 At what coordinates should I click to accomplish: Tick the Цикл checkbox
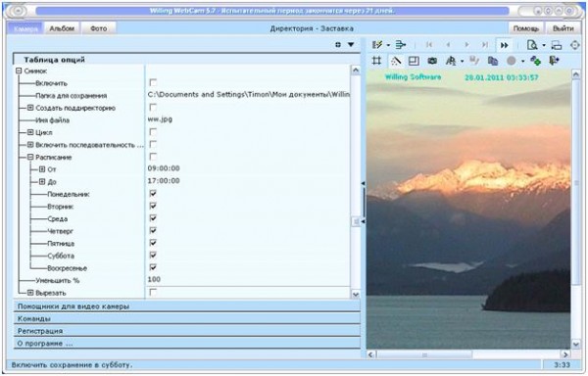tap(153, 132)
